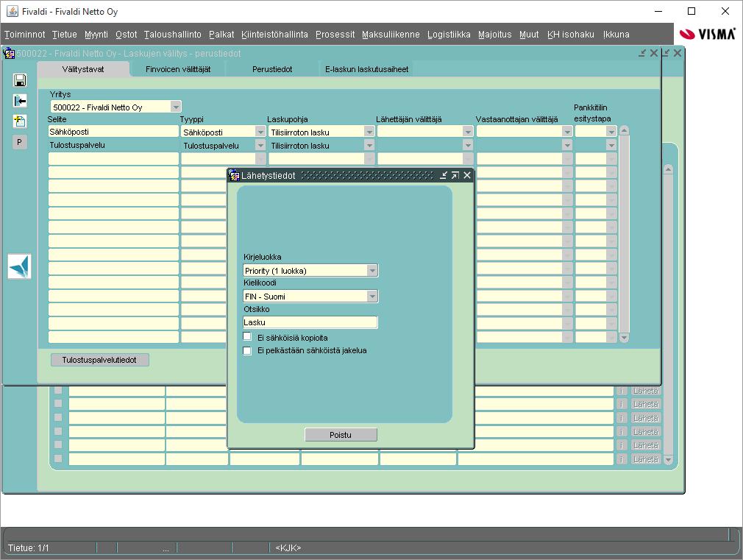Open Lähettäjän välittäjä dropdown in first row
Image resolution: width=743 pixels, height=560 pixels.
coord(468,131)
